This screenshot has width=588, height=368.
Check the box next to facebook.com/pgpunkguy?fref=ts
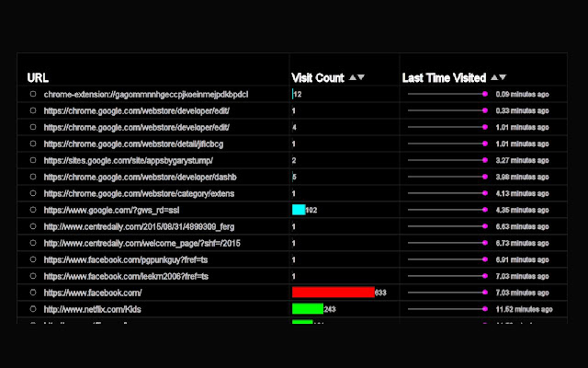coord(33,259)
